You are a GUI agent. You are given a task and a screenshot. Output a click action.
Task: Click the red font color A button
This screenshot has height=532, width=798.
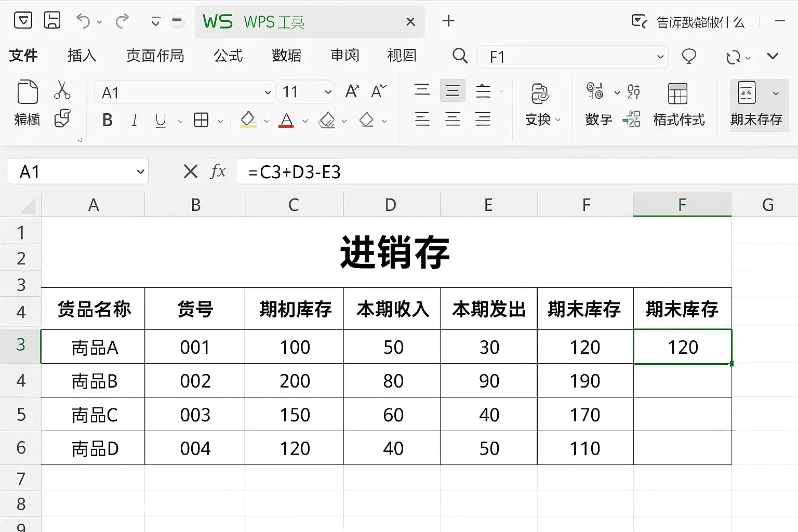click(x=286, y=120)
